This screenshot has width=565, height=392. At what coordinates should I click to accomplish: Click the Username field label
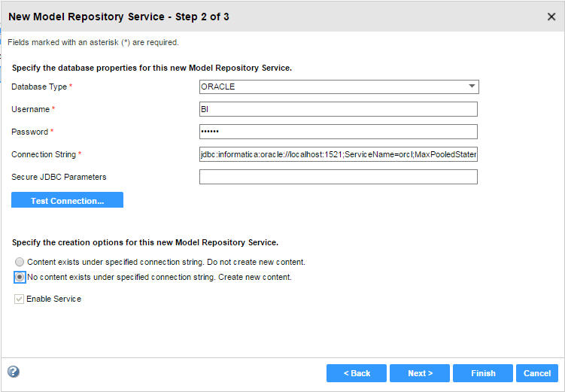click(30, 109)
